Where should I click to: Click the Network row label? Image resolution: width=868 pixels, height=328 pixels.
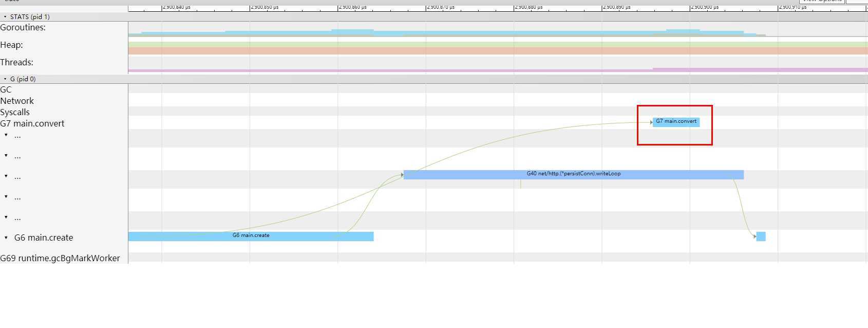17,101
